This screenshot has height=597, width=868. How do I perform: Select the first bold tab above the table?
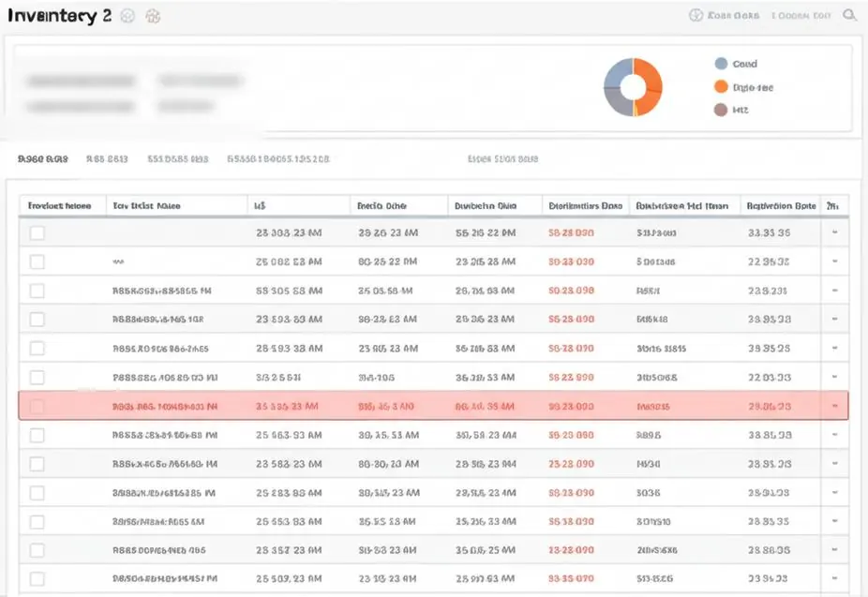[x=42, y=159]
